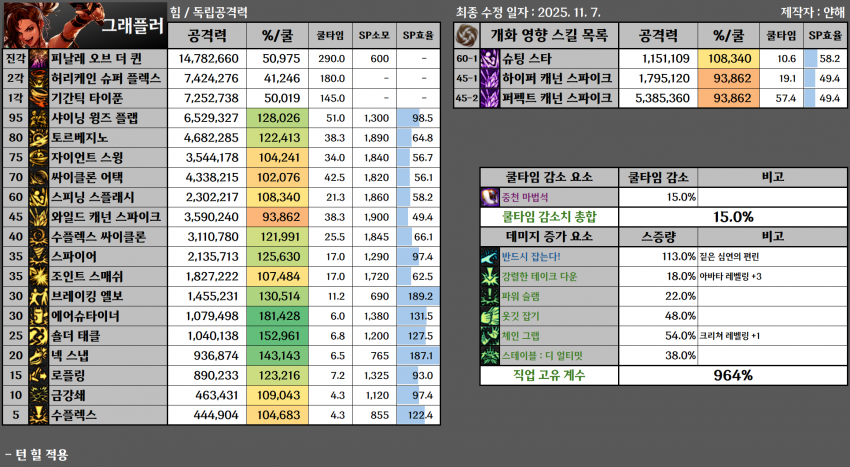
Task: Click the 체인 그랩 passive icon
Action: [x=490, y=335]
